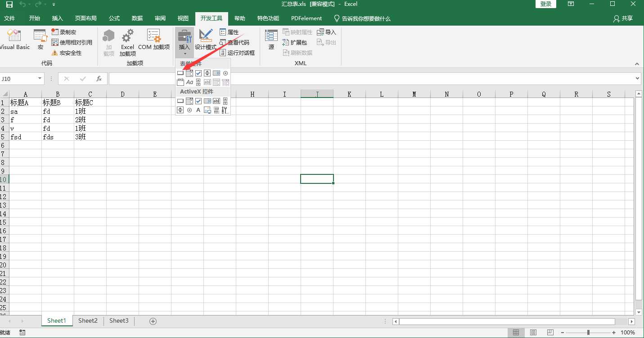Open COM 加载项 dialog
This screenshot has height=338, width=644.
(154, 40)
